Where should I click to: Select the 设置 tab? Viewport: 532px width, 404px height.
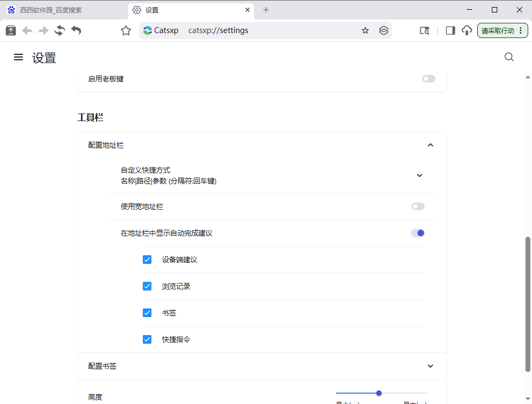tap(191, 10)
